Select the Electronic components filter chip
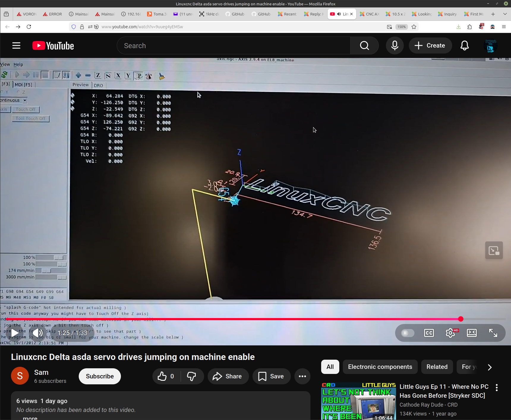The width and height of the screenshot is (511, 420). click(380, 367)
